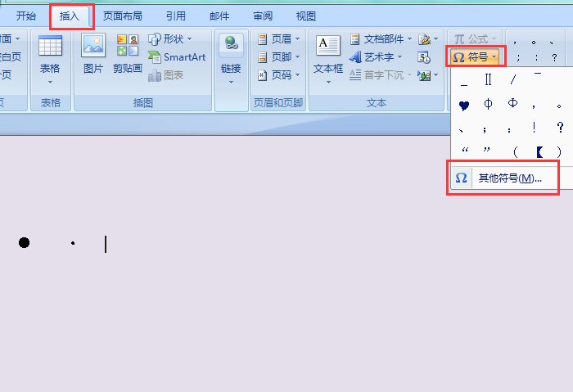Open the 文本框 text box gallery
Image resolution: width=573 pixels, height=392 pixels.
coord(328,59)
